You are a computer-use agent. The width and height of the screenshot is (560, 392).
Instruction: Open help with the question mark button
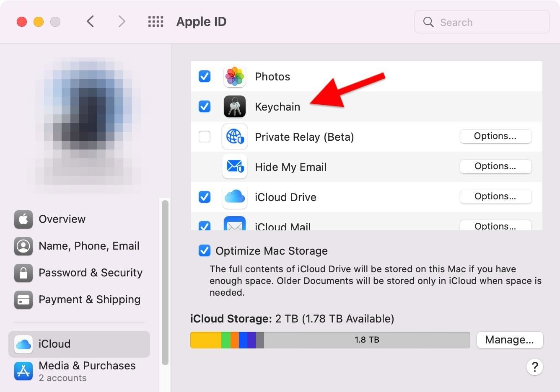535,367
